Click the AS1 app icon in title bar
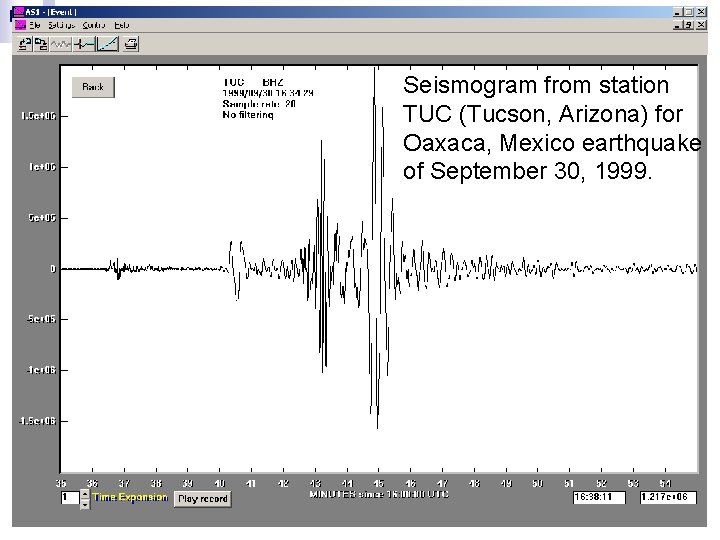The width and height of the screenshot is (720, 540). pyautogui.click(x=19, y=12)
